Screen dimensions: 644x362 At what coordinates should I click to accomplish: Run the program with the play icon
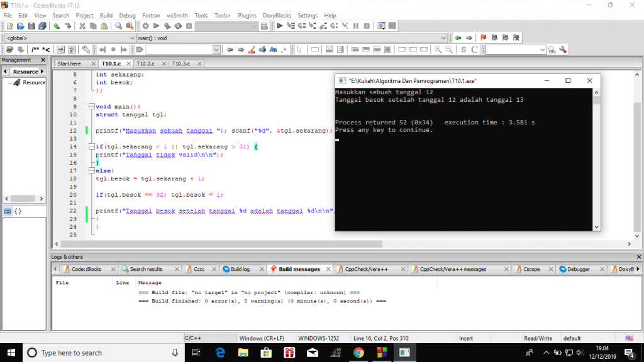pyautogui.click(x=156, y=26)
